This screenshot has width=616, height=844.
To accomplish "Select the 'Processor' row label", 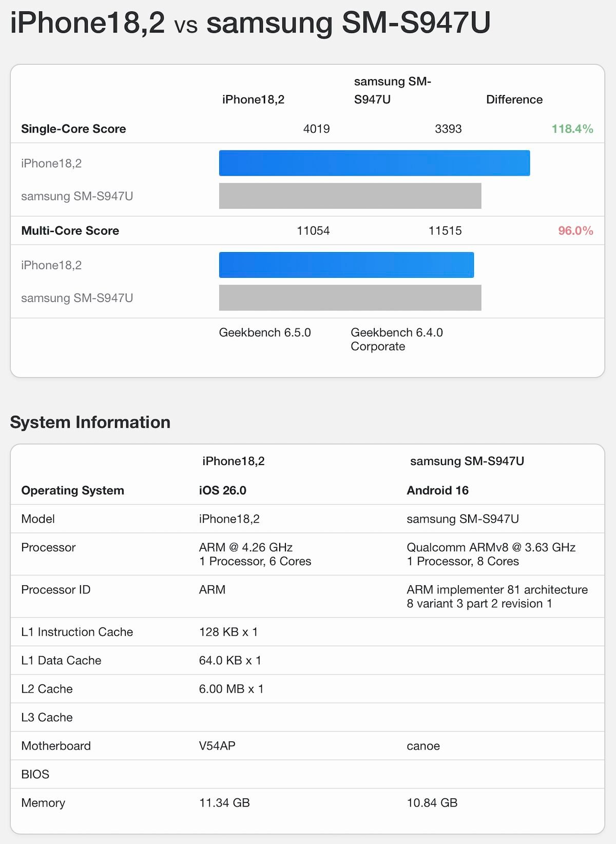I will point(48,547).
